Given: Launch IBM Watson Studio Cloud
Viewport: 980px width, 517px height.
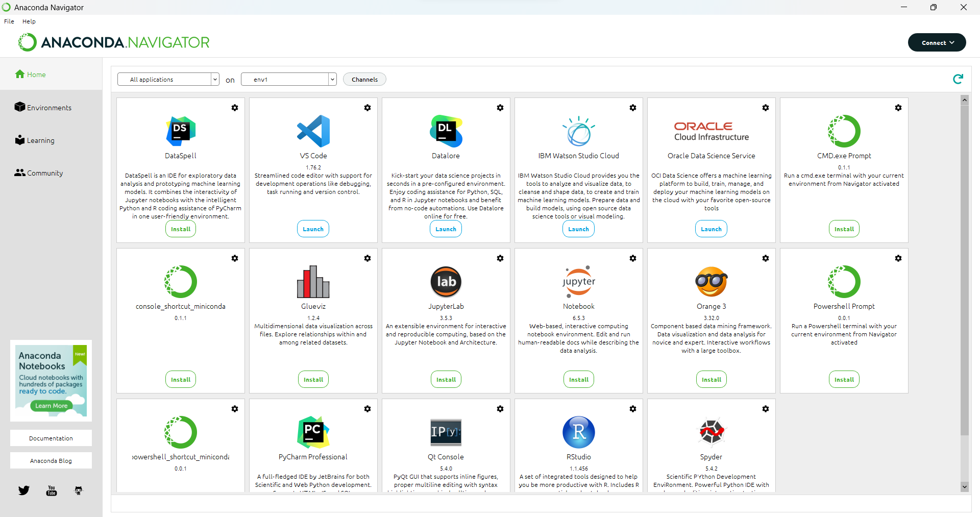Looking at the screenshot, I should tap(579, 229).
